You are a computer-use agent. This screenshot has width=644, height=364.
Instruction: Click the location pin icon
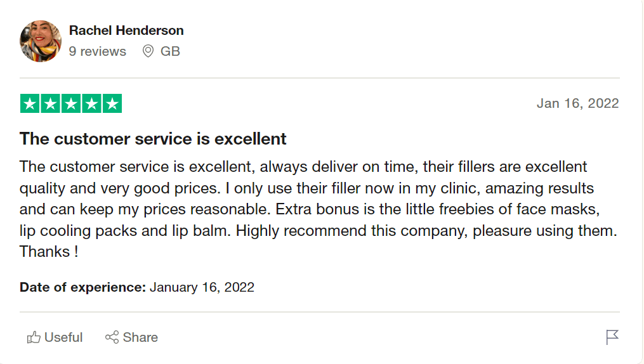click(x=148, y=51)
